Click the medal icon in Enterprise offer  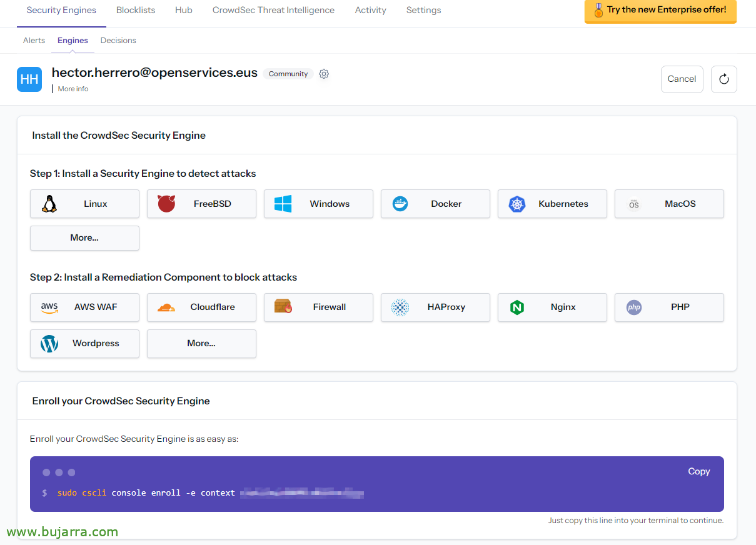point(598,10)
